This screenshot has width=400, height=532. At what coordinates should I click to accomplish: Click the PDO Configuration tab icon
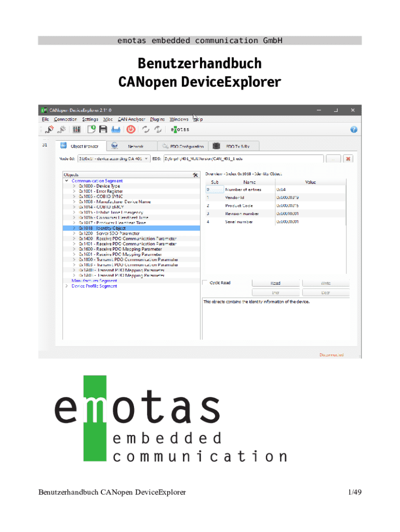click(x=165, y=146)
